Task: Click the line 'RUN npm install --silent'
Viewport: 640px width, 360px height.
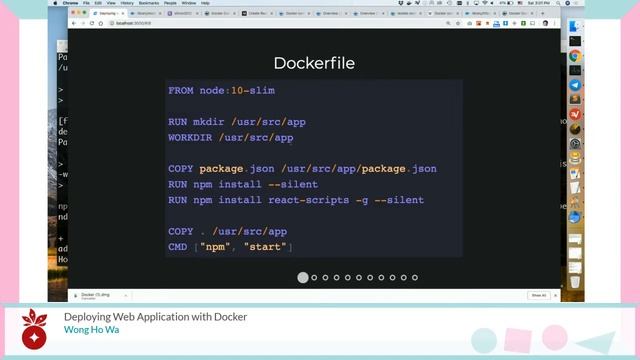Action: [243, 184]
